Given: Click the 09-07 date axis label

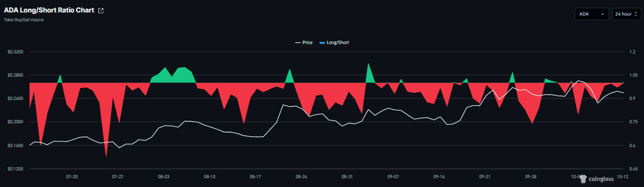Looking at the screenshot, I should 393,177.
